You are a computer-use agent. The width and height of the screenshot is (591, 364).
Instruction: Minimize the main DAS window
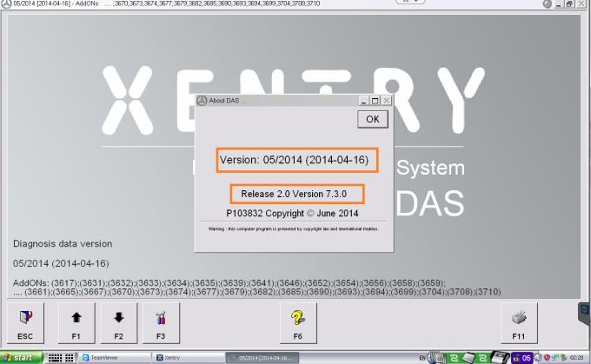click(x=559, y=4)
